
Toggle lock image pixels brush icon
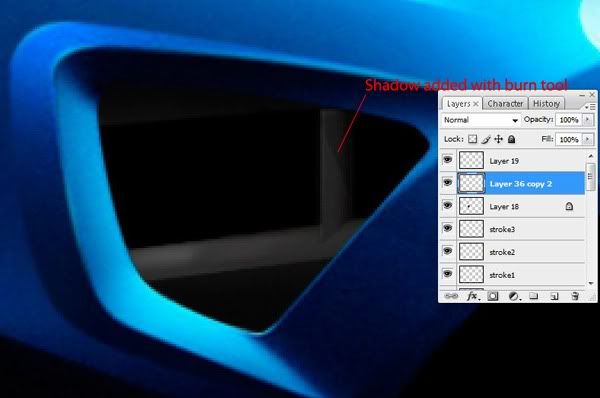pos(486,139)
